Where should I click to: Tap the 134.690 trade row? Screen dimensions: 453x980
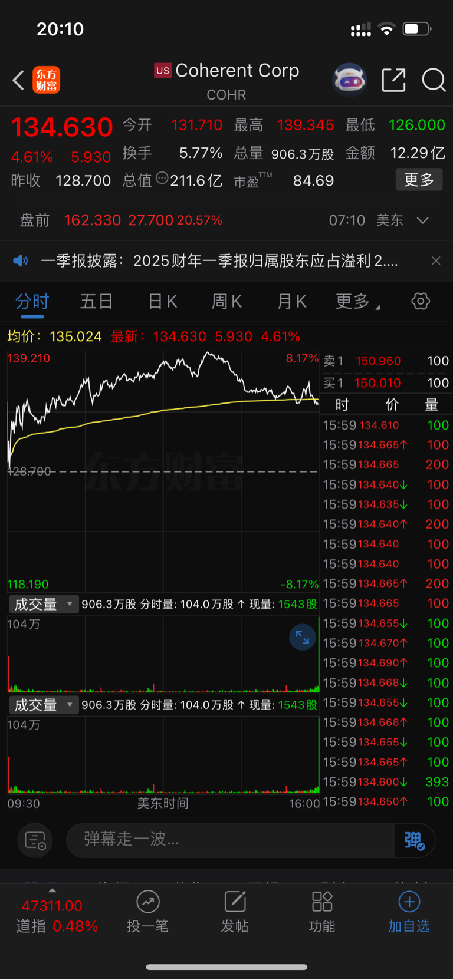386,663
